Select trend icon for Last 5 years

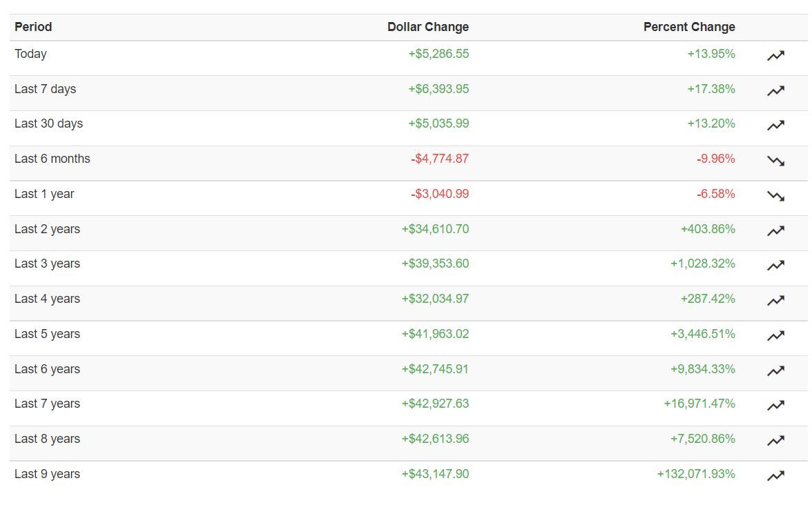[775, 336]
